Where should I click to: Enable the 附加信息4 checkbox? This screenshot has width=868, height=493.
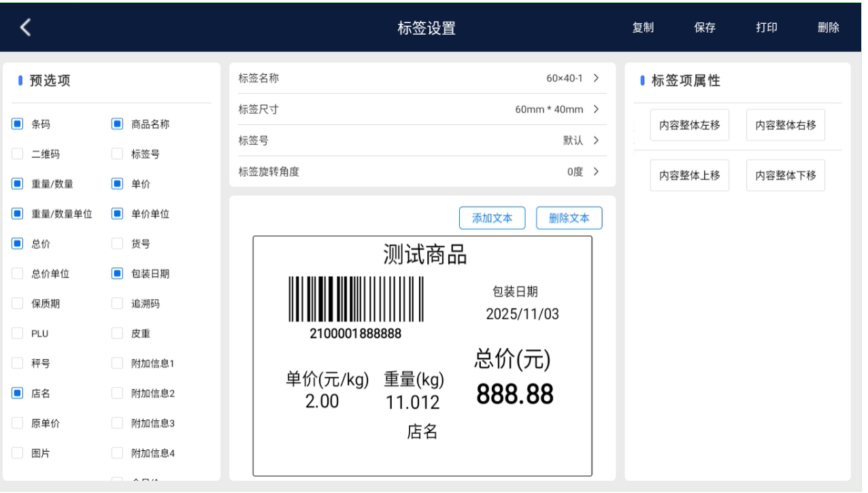tap(117, 454)
